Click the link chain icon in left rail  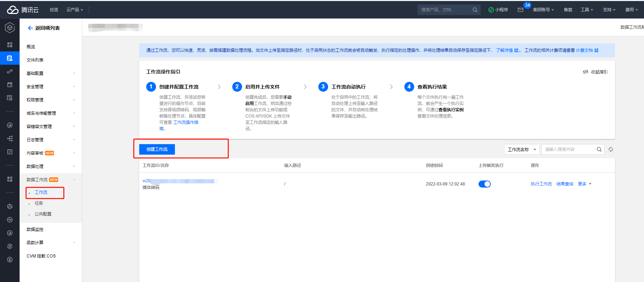tap(10, 71)
